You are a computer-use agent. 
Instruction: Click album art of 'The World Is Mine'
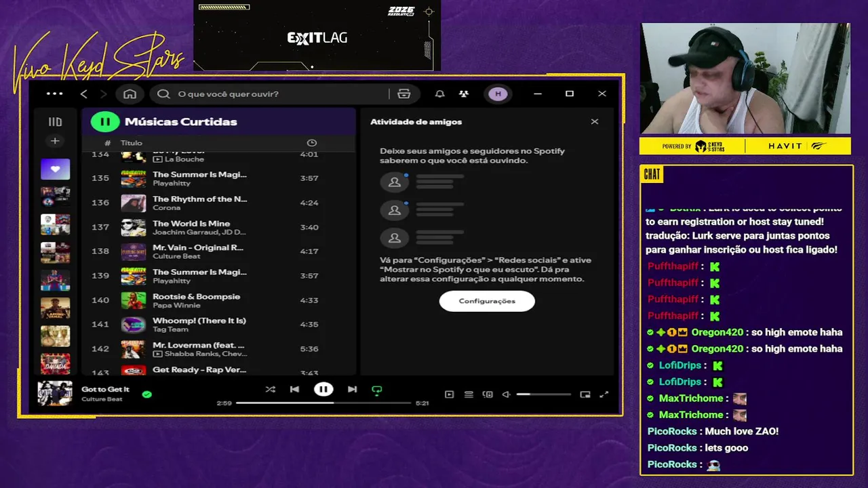[x=134, y=227]
